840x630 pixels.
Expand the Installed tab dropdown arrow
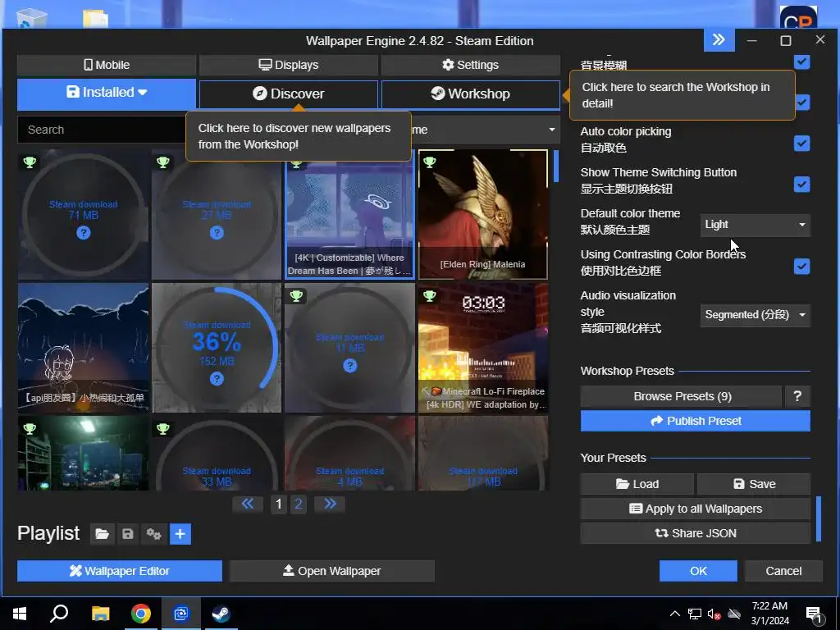tap(143, 92)
